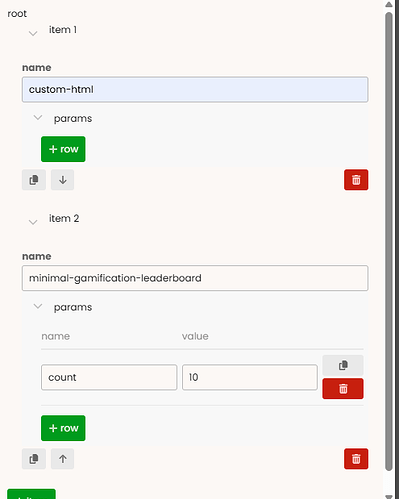Viewport: 399px width, 499px height.
Task: Edit the custom-html name field
Action: click(195, 89)
